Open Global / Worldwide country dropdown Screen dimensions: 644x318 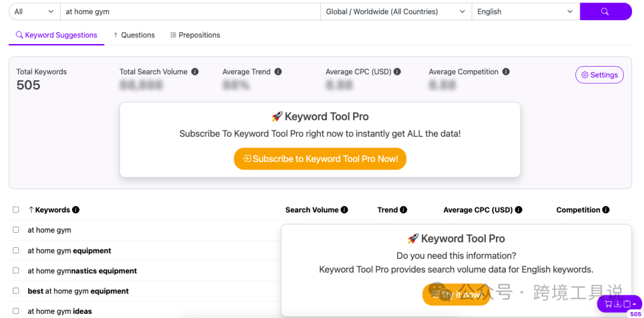[x=396, y=11]
